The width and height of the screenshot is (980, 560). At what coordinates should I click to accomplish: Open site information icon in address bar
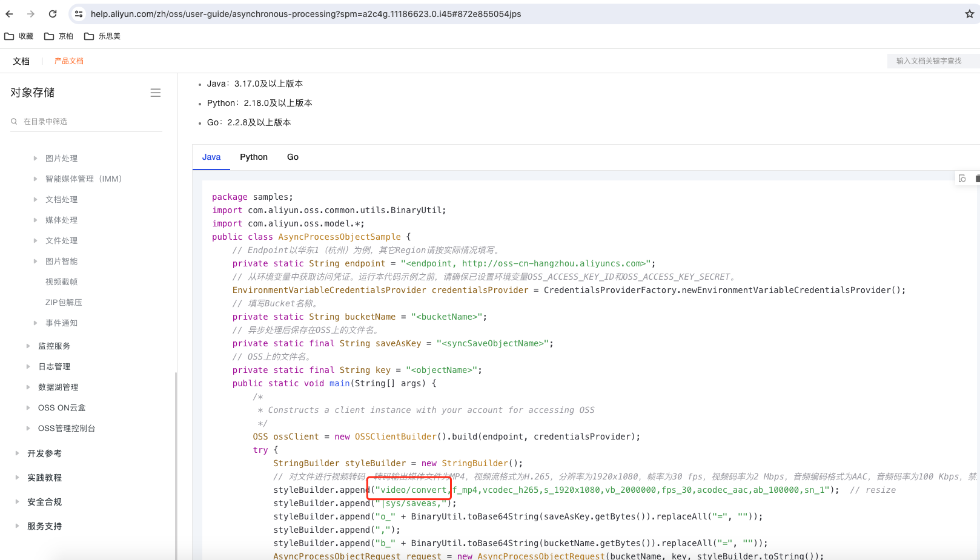point(79,14)
